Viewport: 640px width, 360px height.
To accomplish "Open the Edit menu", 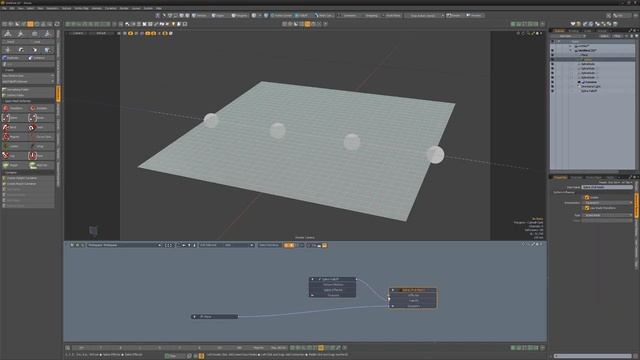I will pyautogui.click(x=12, y=8).
